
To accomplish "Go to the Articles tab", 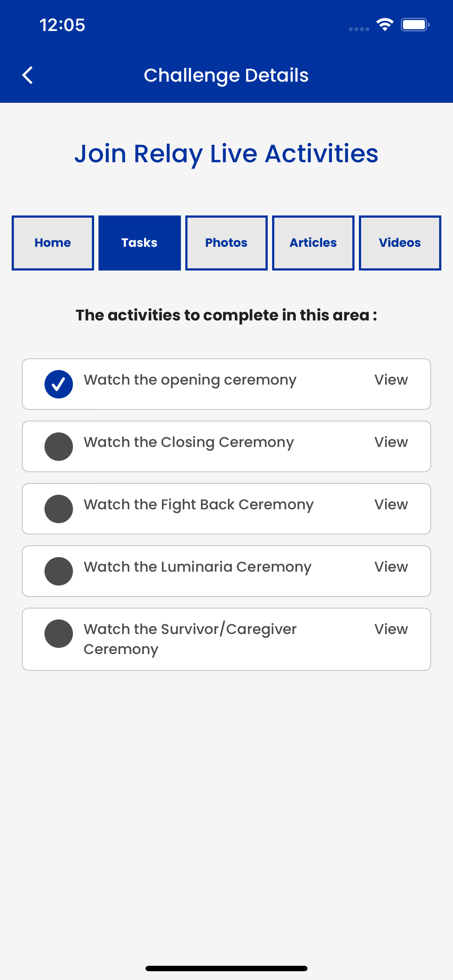I will coord(313,243).
